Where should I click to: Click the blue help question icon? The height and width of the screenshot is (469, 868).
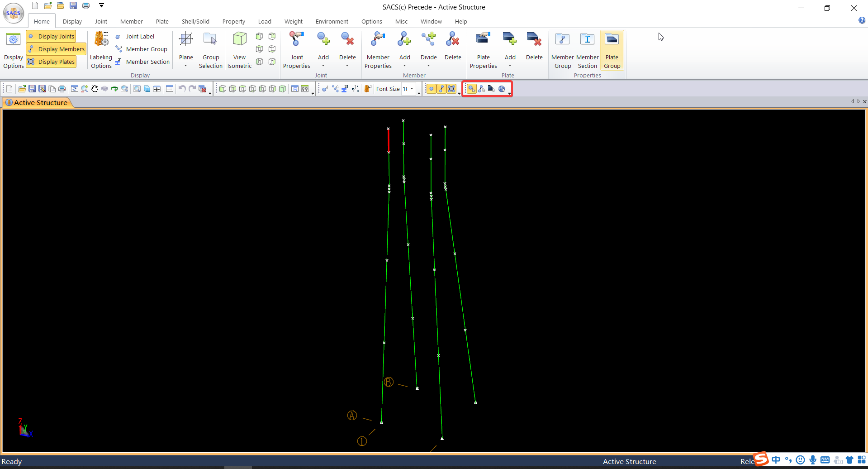pyautogui.click(x=862, y=20)
